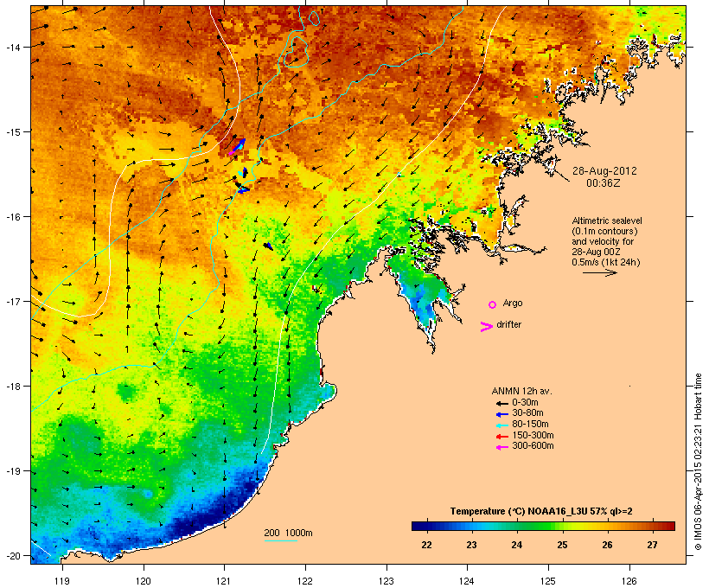Viewport: 709px width, 588px height.
Task: Click the longitude axis label 121
Action: click(x=224, y=581)
